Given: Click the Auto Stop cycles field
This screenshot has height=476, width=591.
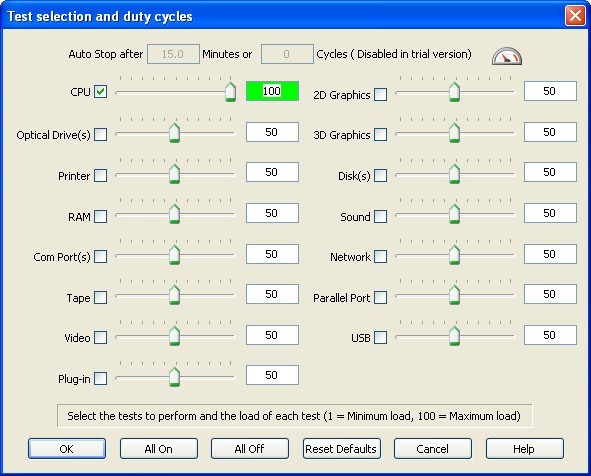Looking at the screenshot, I should pos(287,54).
